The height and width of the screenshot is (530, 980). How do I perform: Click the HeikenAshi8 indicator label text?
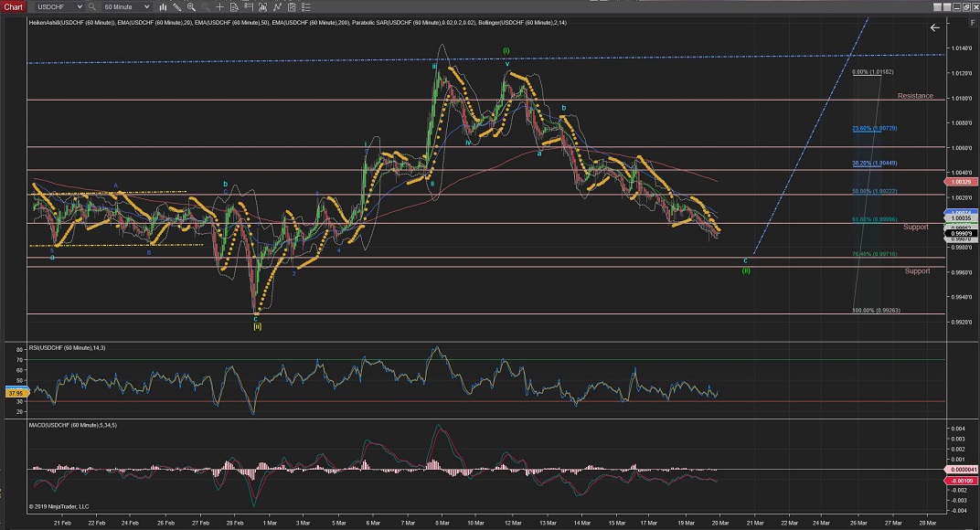point(71,23)
